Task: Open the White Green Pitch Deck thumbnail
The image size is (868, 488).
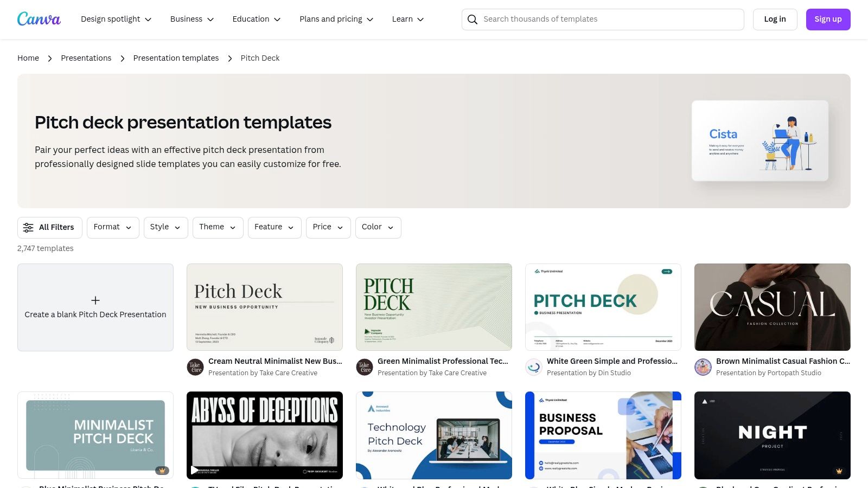Action: click(603, 307)
